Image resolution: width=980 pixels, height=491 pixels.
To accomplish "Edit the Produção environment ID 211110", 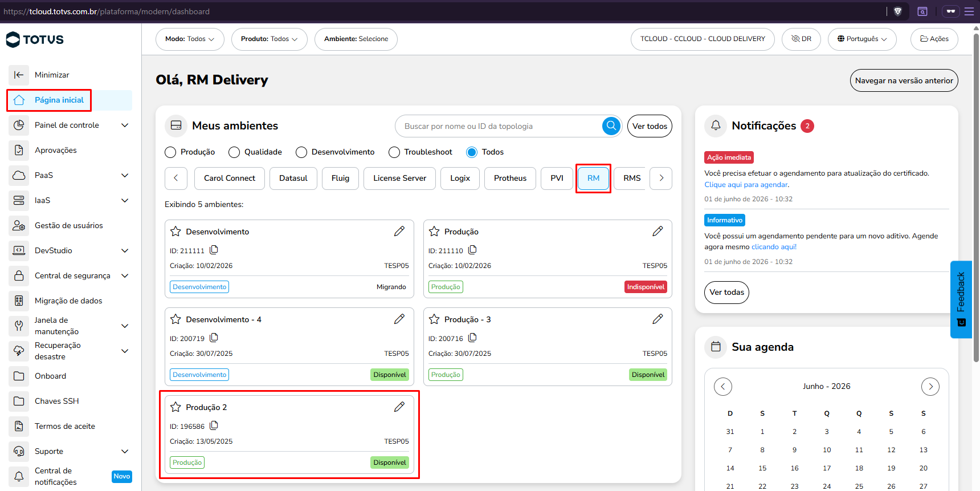I will [658, 231].
